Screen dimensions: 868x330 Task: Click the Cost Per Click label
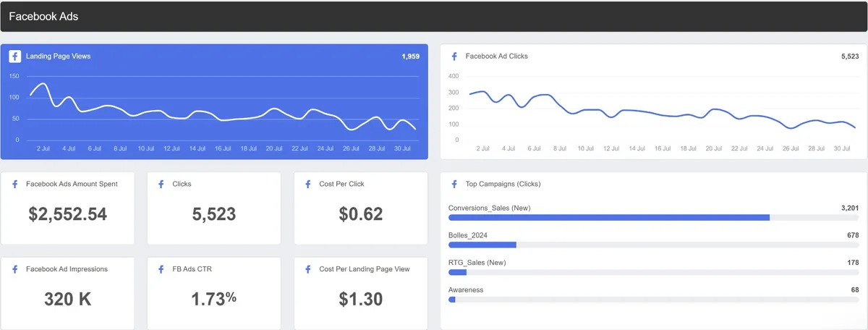tap(341, 184)
